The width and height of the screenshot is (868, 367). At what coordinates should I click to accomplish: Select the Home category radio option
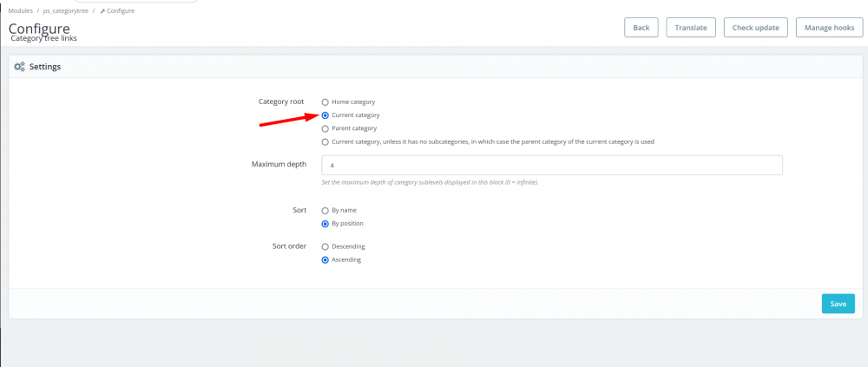point(325,102)
